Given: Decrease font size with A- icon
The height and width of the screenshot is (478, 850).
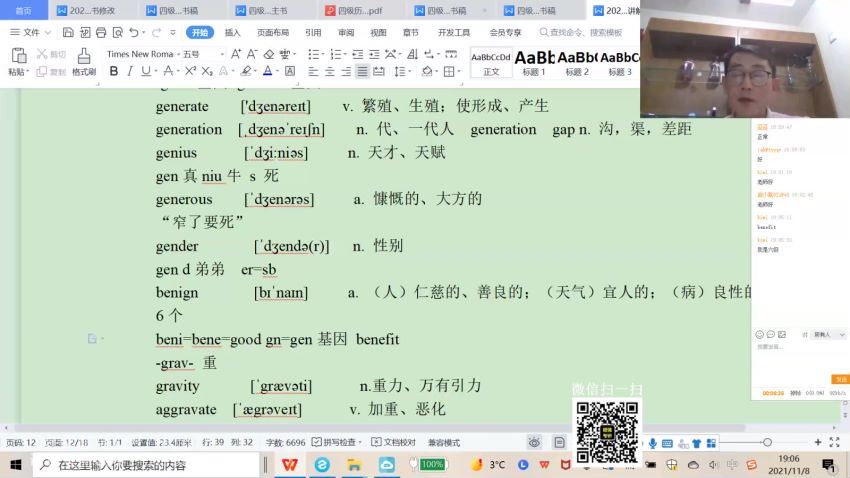Looking at the screenshot, I should point(252,54).
